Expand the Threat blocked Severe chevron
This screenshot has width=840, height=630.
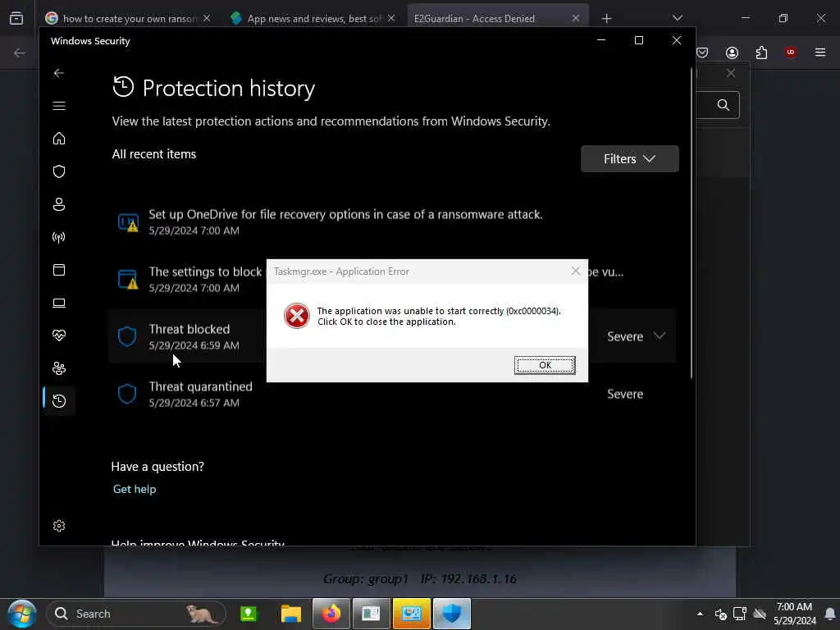click(660, 336)
